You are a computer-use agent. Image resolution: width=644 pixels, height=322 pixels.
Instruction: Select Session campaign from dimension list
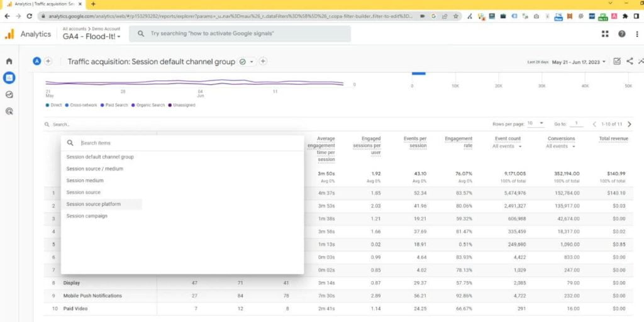tap(87, 216)
